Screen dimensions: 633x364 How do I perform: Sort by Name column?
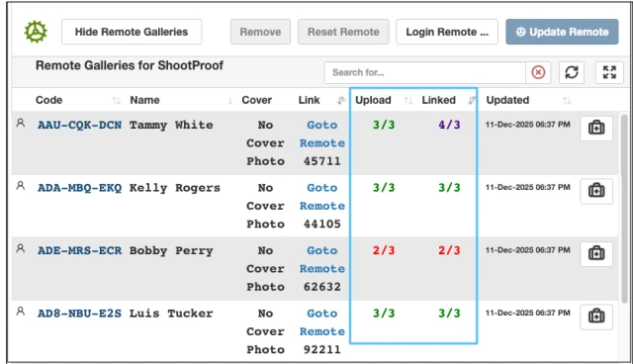[230, 101]
